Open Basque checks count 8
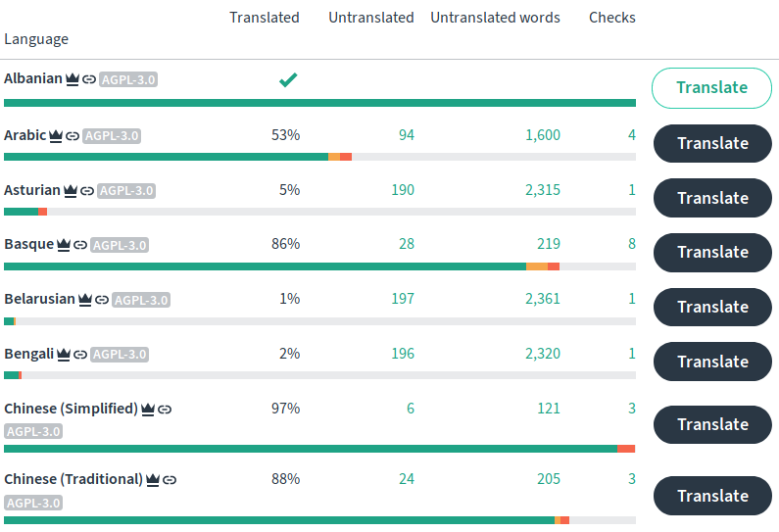 632,244
